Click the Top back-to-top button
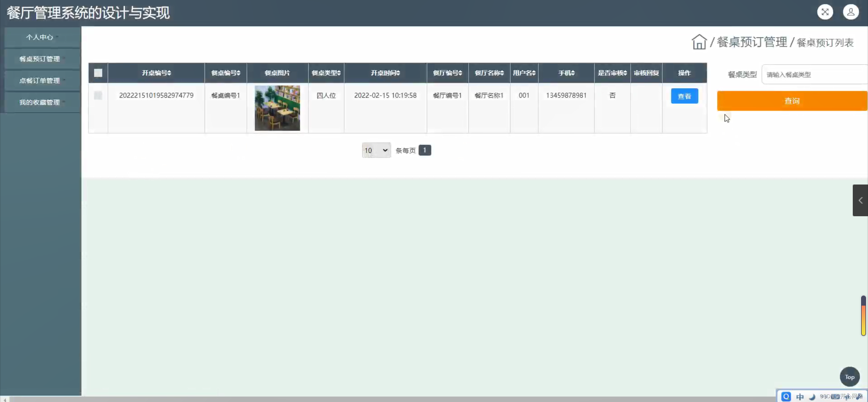The image size is (868, 402). (850, 377)
